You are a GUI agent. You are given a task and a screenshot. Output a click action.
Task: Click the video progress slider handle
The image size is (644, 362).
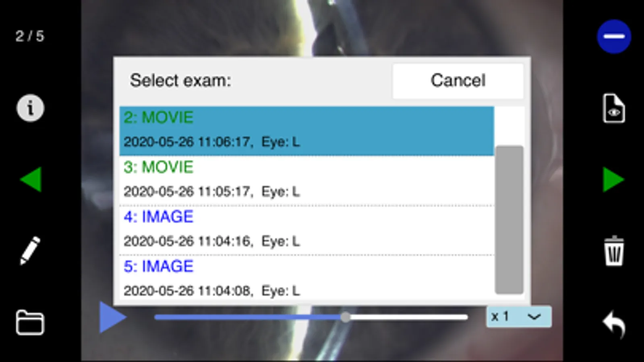345,317
